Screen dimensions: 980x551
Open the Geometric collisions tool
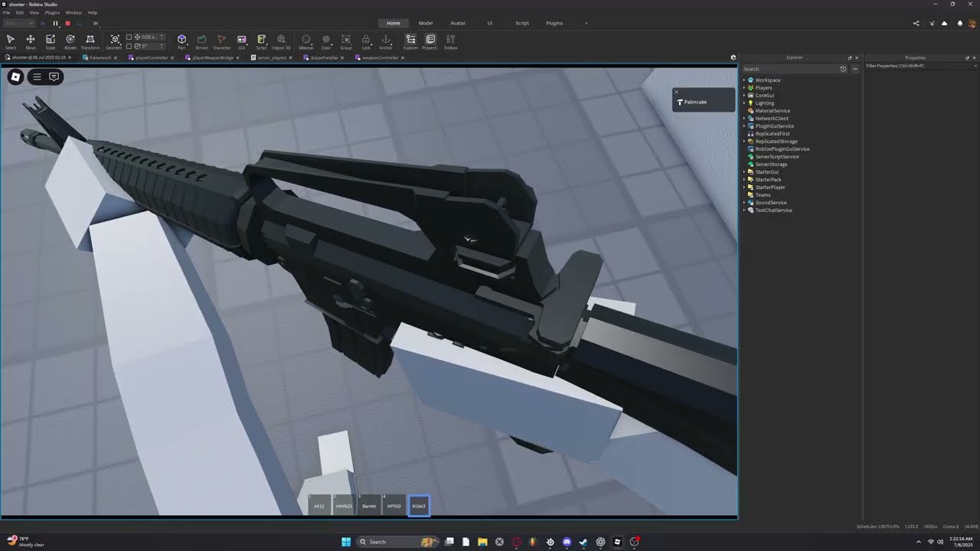point(114,41)
